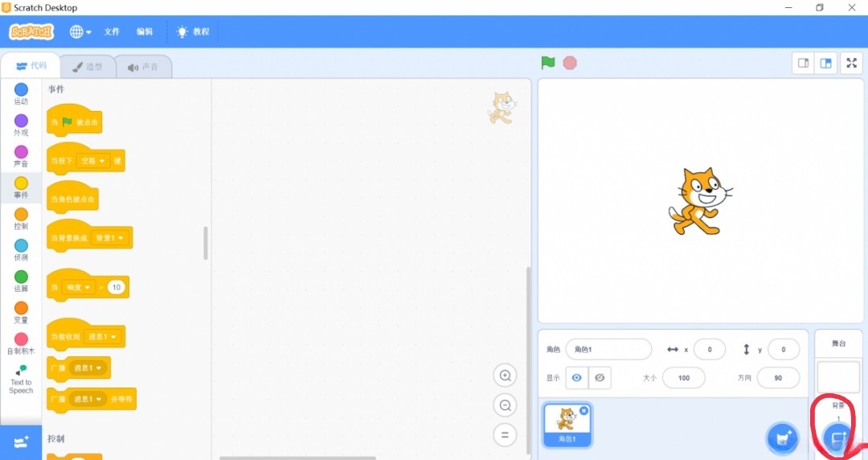The height and width of the screenshot is (460, 868).
Task: Zoom in the code workspace
Action: (505, 376)
